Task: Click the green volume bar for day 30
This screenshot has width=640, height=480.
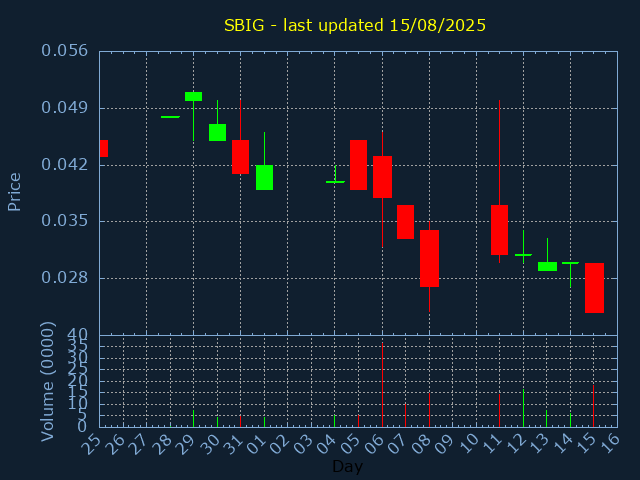Action: pos(218,422)
